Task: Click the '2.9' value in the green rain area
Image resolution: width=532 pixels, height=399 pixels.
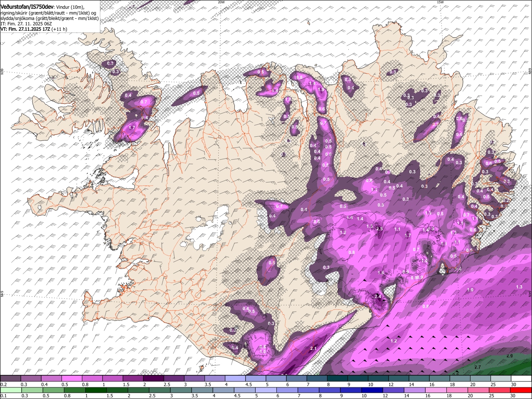Action: [510, 356]
